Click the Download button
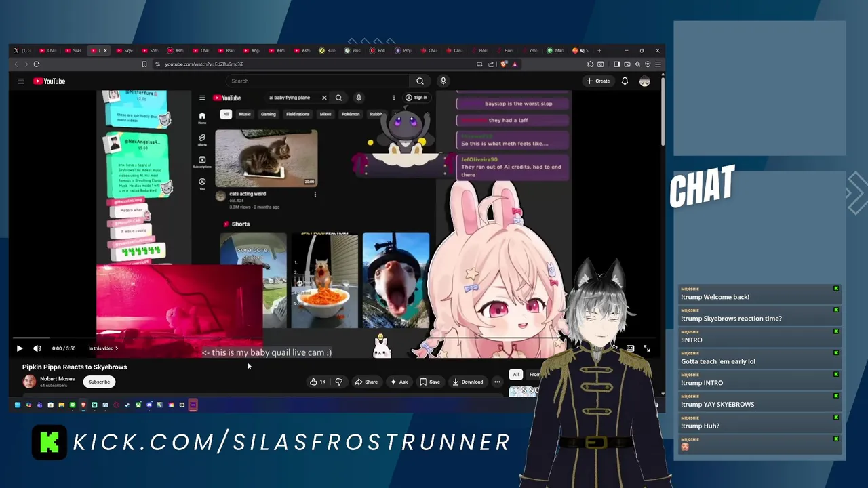The image size is (868, 488). (x=468, y=382)
